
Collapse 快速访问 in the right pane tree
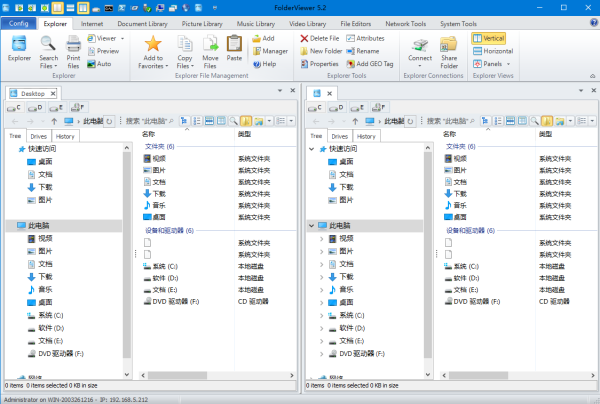pos(313,148)
